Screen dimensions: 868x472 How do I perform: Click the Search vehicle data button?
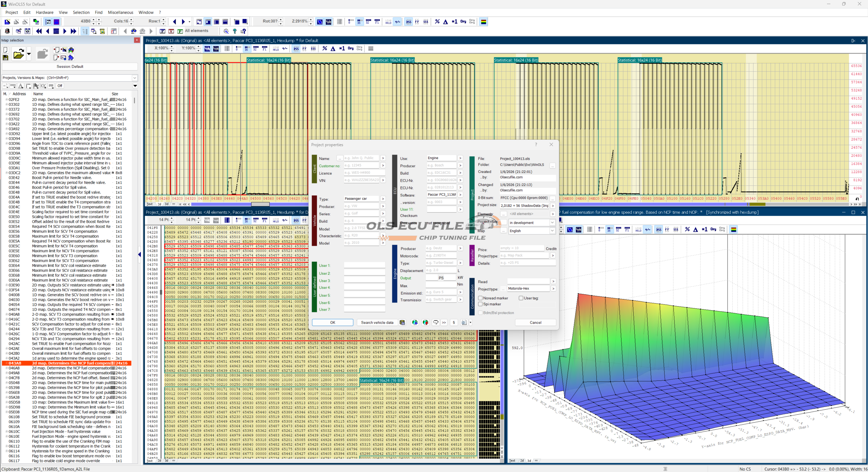pyautogui.click(x=377, y=322)
